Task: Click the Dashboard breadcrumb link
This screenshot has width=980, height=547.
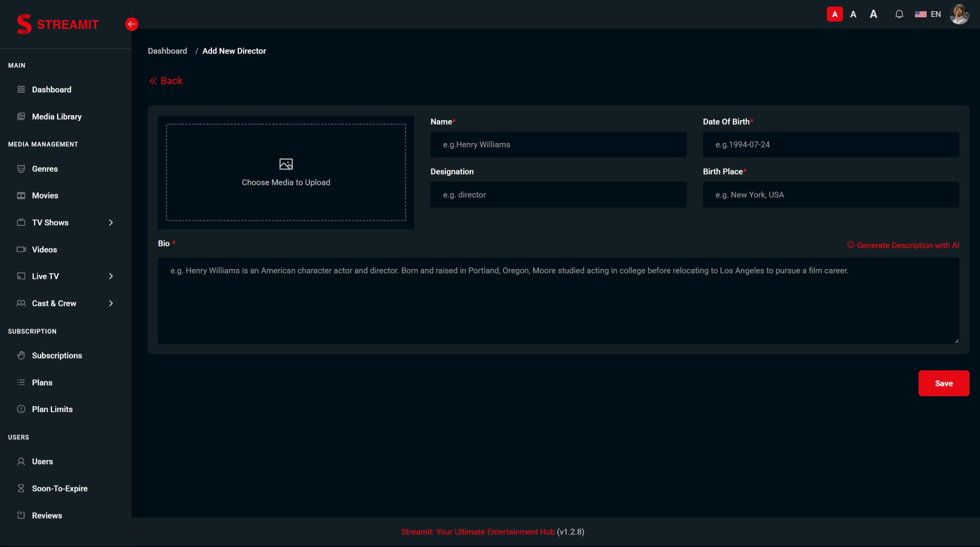Action: tap(168, 51)
